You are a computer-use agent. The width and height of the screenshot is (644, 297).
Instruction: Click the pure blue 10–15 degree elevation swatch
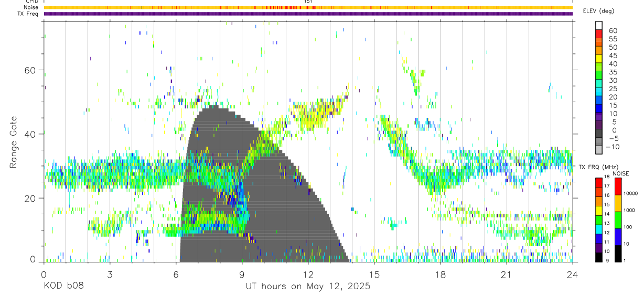pyautogui.click(x=599, y=109)
